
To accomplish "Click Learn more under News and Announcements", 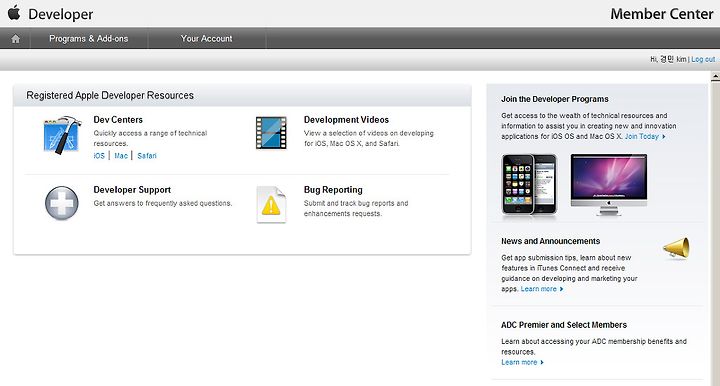I will pyautogui.click(x=542, y=289).
